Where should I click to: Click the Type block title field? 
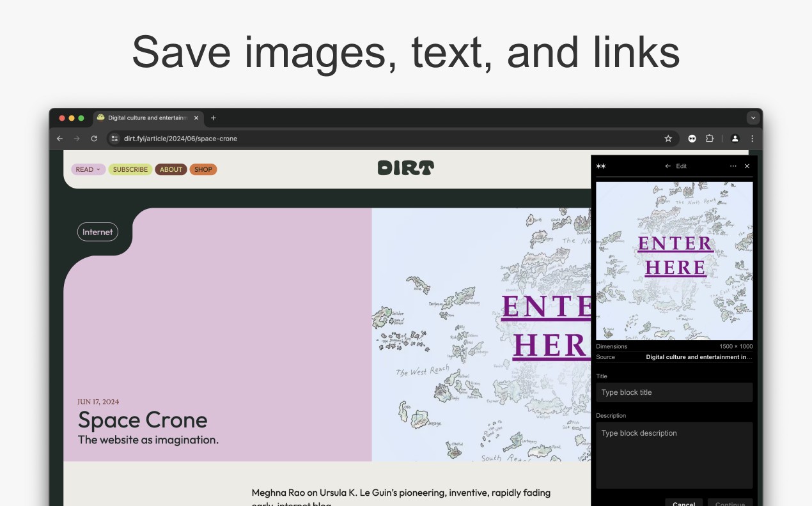674,392
